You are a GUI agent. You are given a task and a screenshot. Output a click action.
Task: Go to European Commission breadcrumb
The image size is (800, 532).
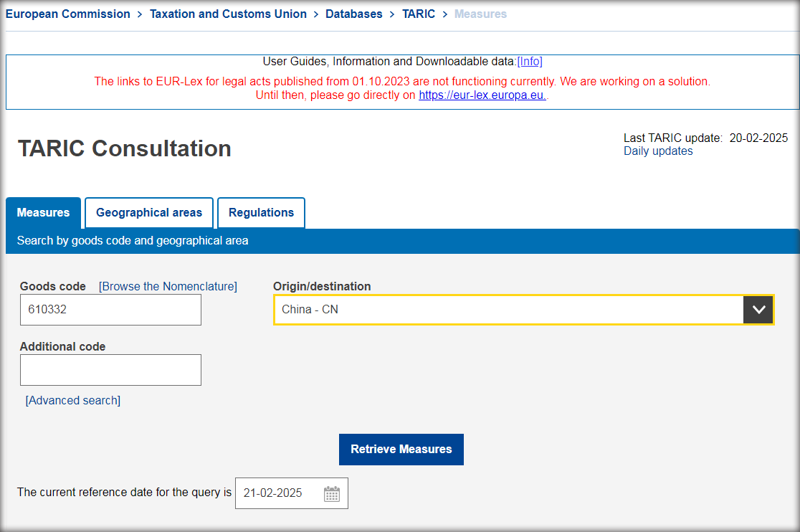click(68, 14)
